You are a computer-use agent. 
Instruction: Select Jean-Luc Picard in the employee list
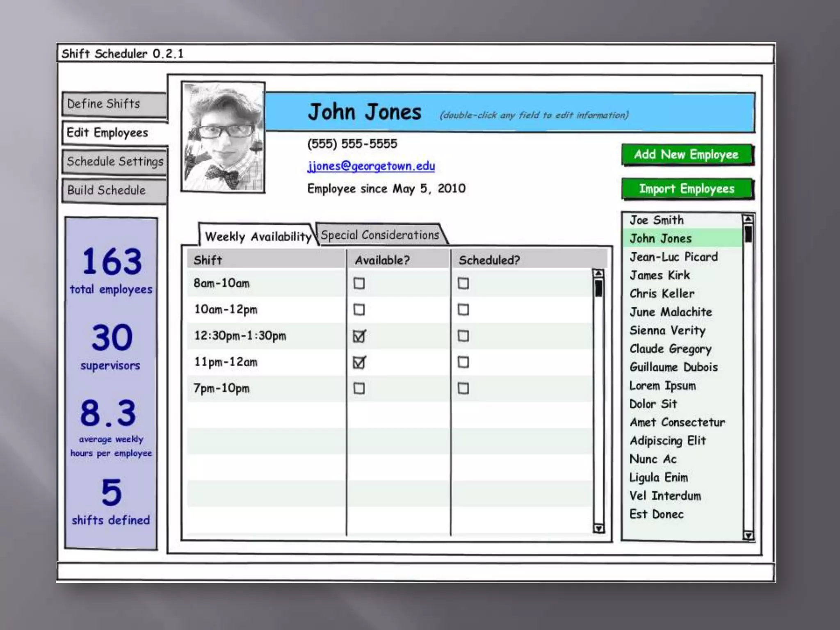coord(682,257)
